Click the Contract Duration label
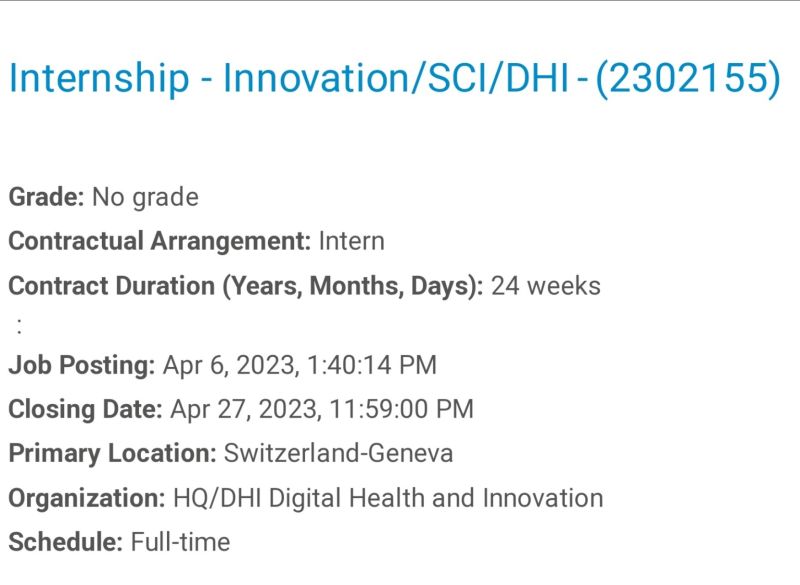The width and height of the screenshot is (800, 585). click(245, 286)
